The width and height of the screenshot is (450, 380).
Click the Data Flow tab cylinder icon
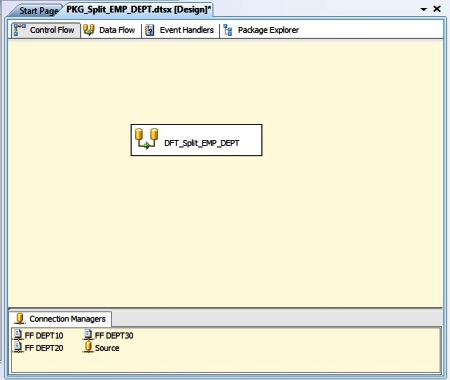click(89, 30)
